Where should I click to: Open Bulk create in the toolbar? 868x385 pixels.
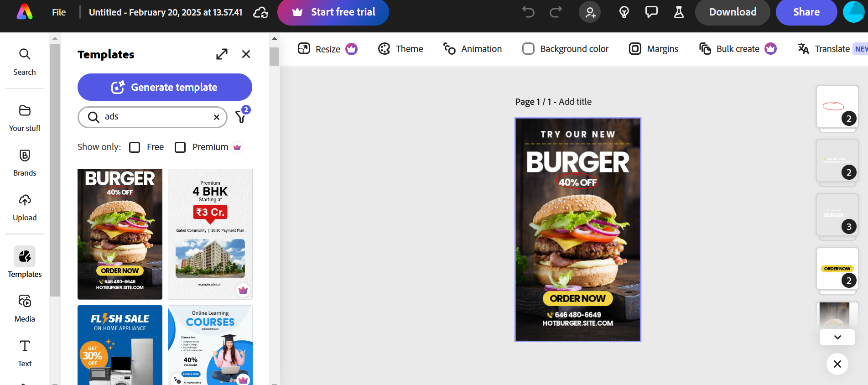738,49
